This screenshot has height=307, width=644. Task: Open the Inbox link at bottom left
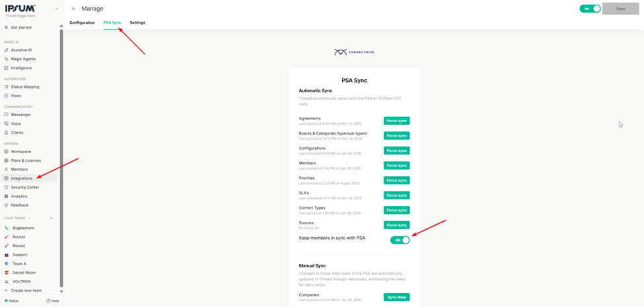click(12, 301)
